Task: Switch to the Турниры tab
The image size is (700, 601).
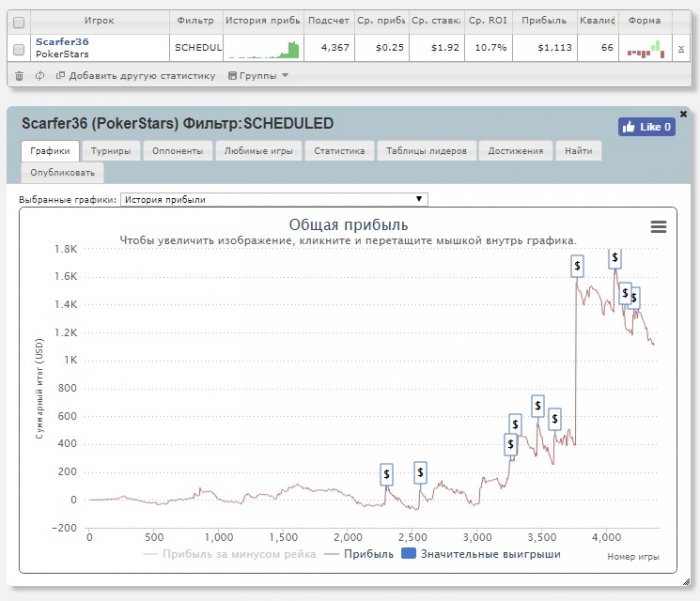Action: pos(111,151)
